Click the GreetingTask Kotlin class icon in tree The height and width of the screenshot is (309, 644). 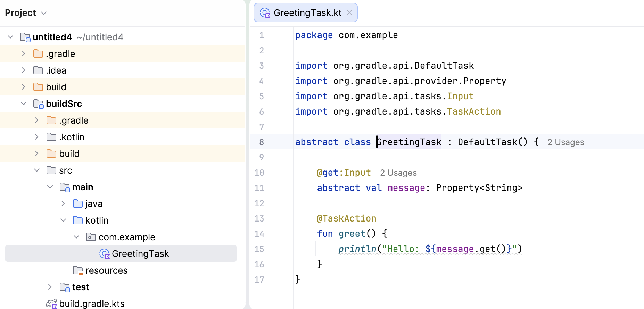pyautogui.click(x=105, y=254)
